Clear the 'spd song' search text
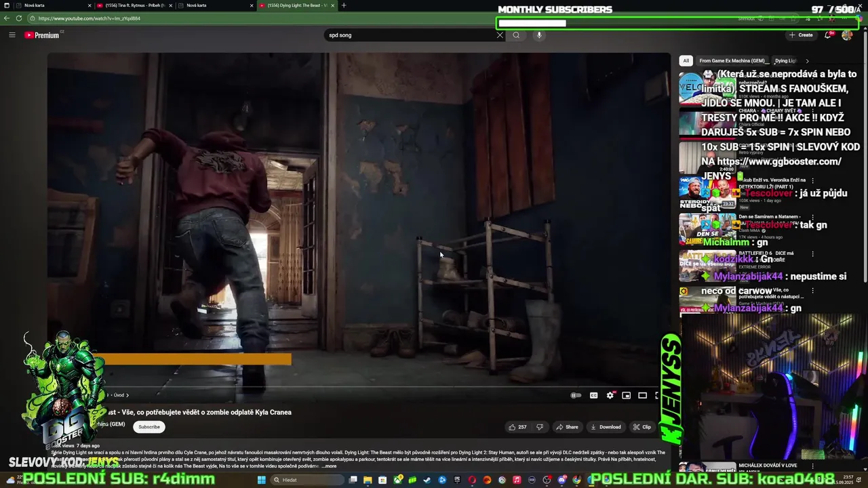868x488 pixels. (x=500, y=35)
